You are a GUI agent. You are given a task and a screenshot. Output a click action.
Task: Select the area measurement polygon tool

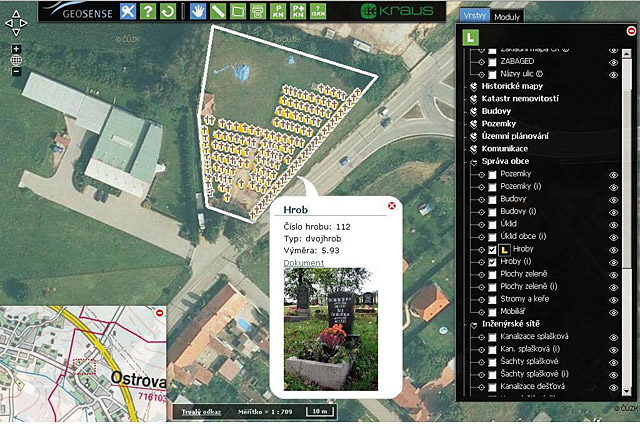pyautogui.click(x=238, y=11)
